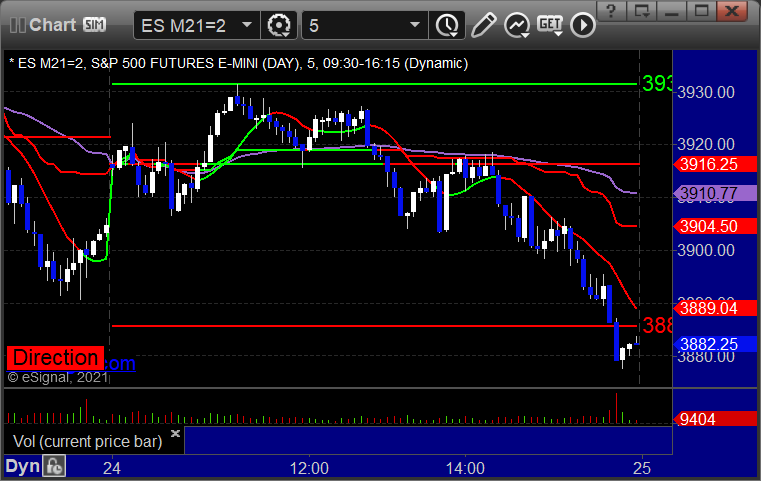Screen dimensions: 761x481
Task: Expand the ES M21=2 symbol dropdown
Action: pyautogui.click(x=247, y=25)
